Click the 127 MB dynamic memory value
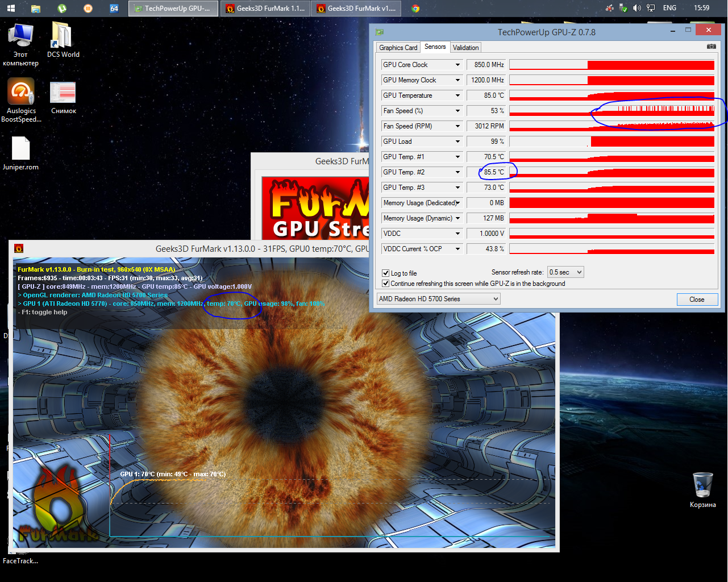The height and width of the screenshot is (582, 728). coord(486,218)
